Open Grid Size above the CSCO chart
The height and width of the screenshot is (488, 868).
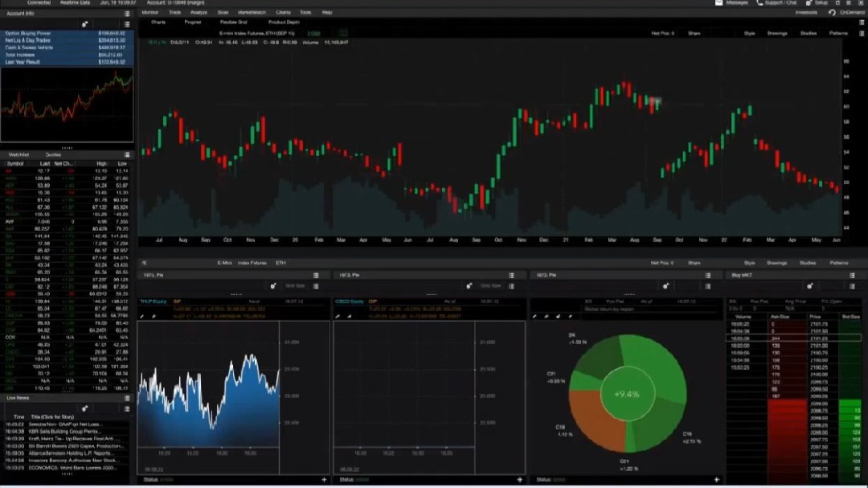coord(490,286)
